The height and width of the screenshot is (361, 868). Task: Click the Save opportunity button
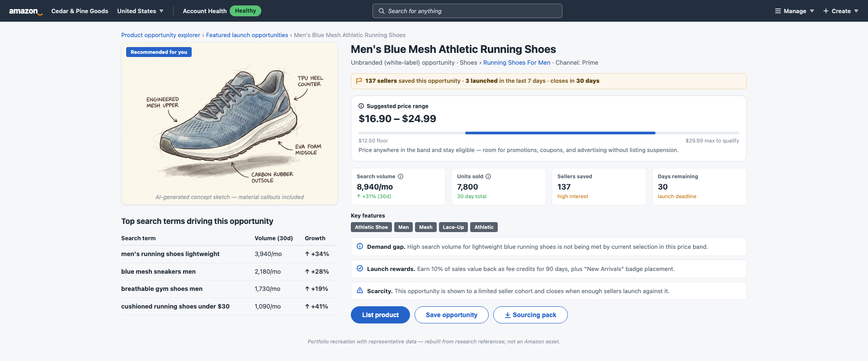(452, 315)
